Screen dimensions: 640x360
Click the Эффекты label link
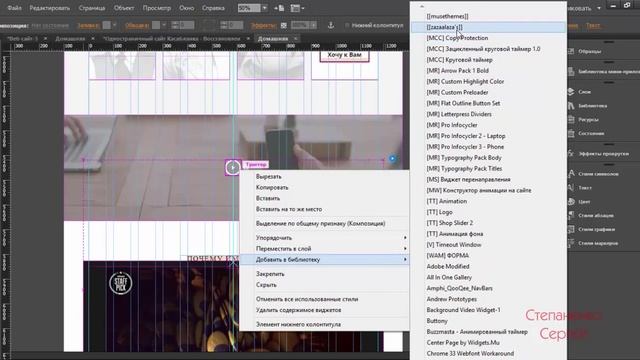click(263, 25)
